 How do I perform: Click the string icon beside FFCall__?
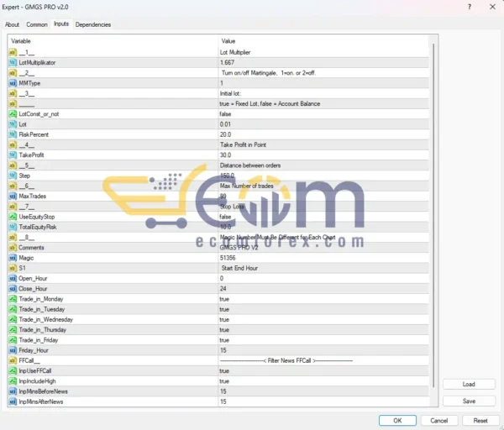[x=13, y=361]
